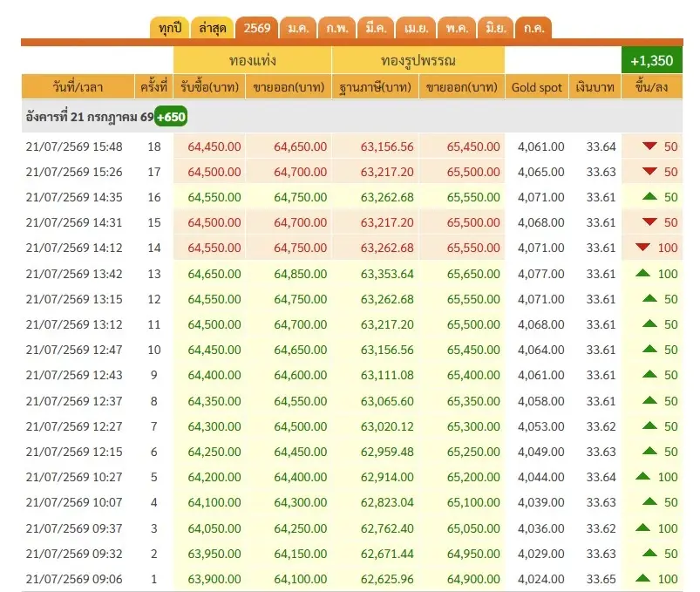Open the มิ.ย. month tab

pyautogui.click(x=495, y=28)
